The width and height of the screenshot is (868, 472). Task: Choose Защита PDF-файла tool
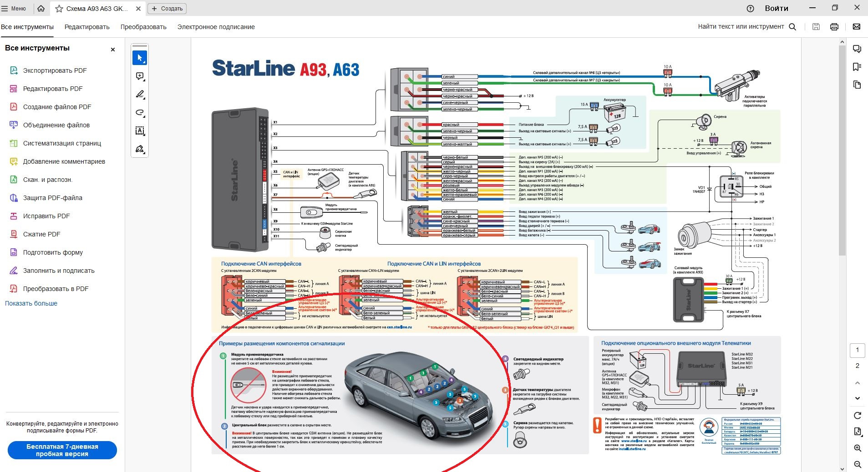point(53,198)
